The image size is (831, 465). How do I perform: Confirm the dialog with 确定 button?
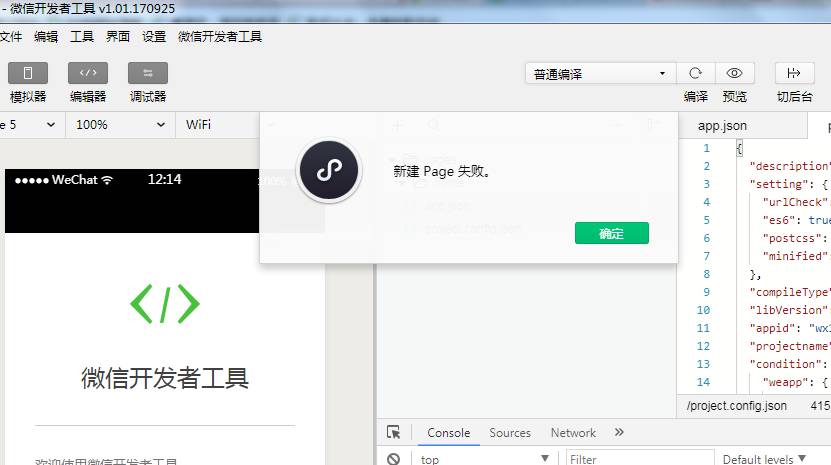tap(612, 233)
